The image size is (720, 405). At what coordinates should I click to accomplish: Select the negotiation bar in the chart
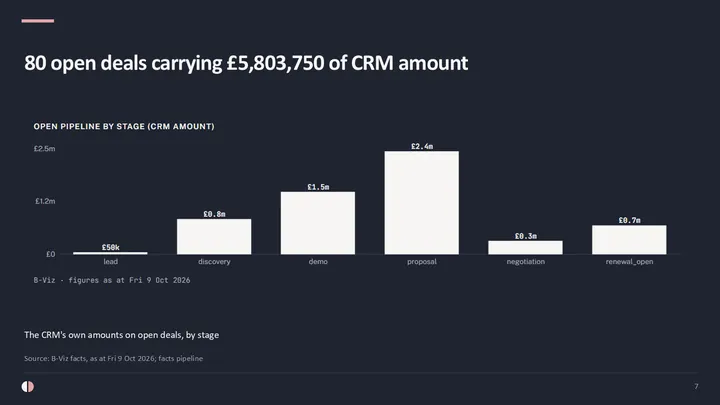[525, 248]
